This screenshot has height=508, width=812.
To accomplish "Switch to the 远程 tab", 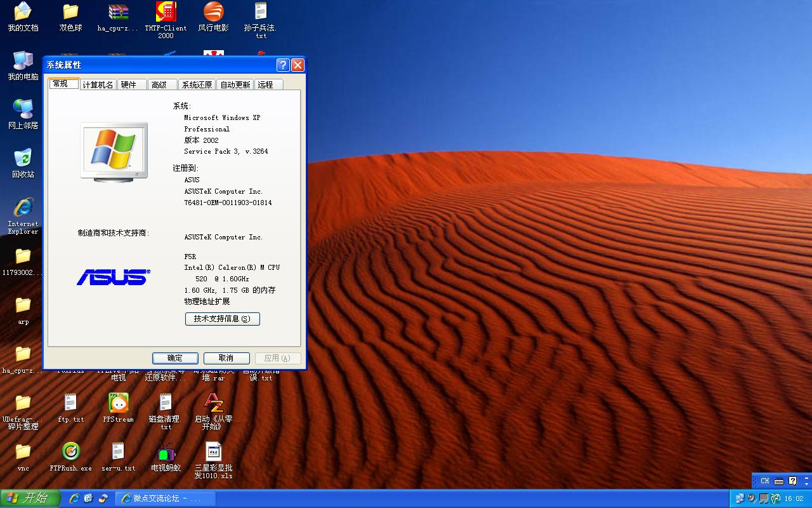I will point(268,84).
